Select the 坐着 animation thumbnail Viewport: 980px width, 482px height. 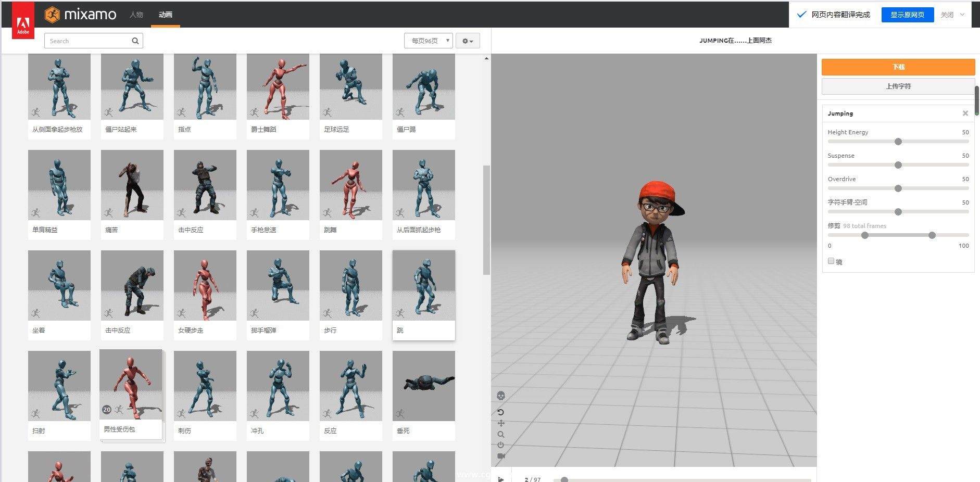click(59, 285)
